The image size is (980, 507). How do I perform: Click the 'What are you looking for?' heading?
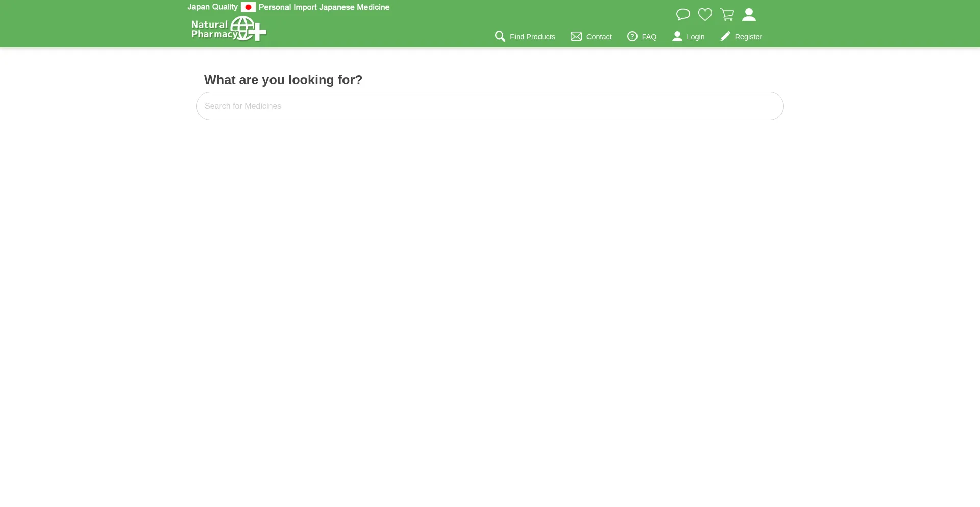[283, 80]
